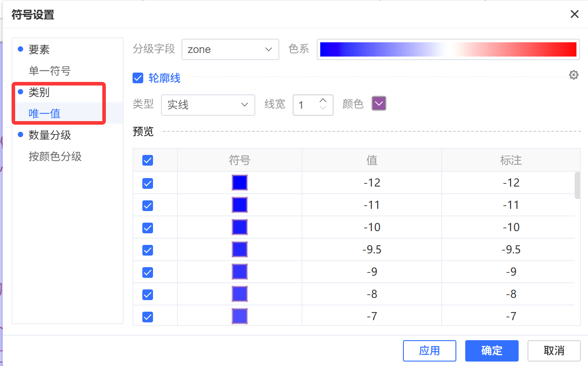Click the symbol swatch for value -11
The height and width of the screenshot is (366, 588).
[239, 205]
